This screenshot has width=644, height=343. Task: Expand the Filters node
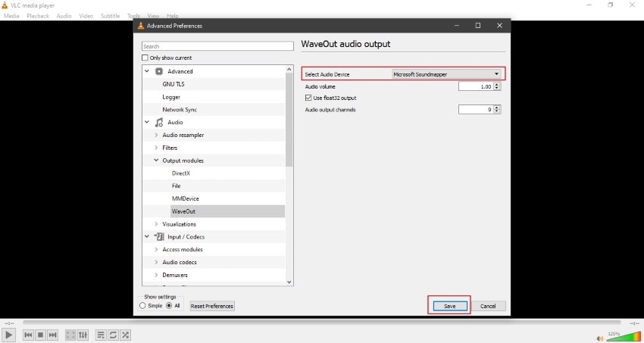(x=156, y=148)
